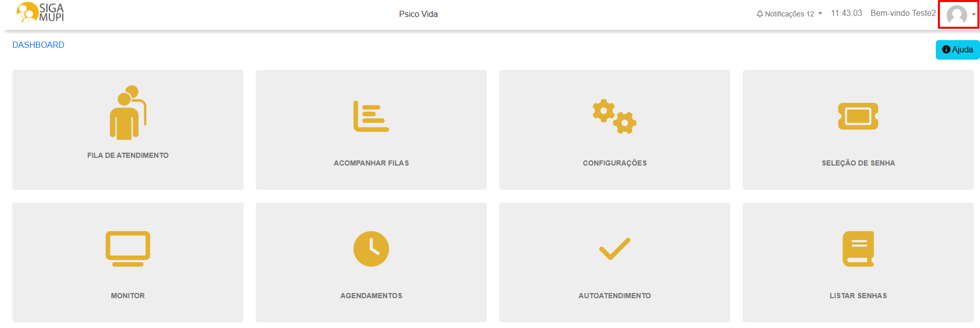Expand the Notificações 12 dropdown

tap(789, 13)
